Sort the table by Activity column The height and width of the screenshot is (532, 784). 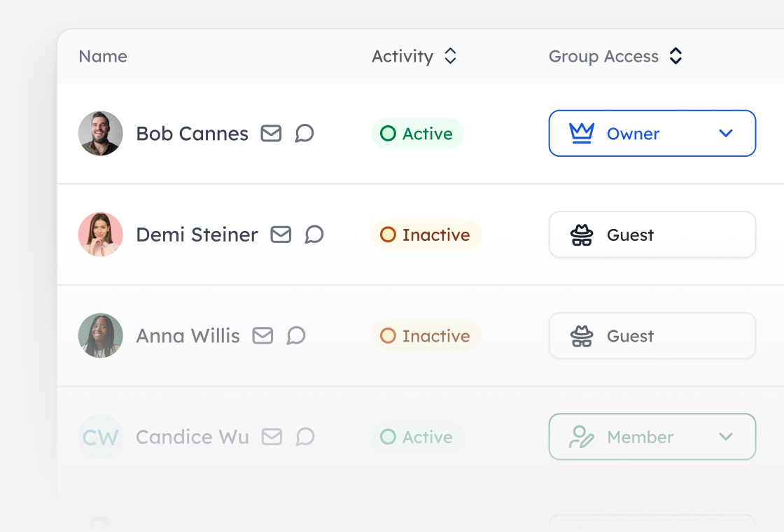(451, 56)
